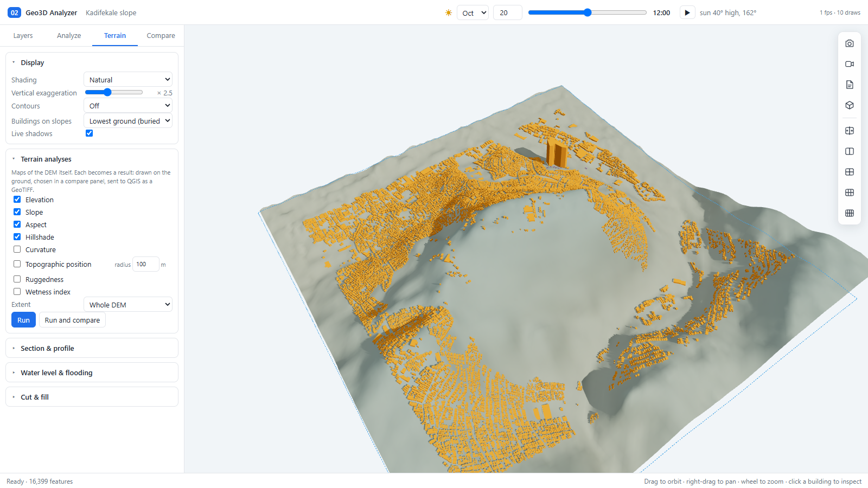
Task: Click the sun icon in top bar
Action: point(449,12)
